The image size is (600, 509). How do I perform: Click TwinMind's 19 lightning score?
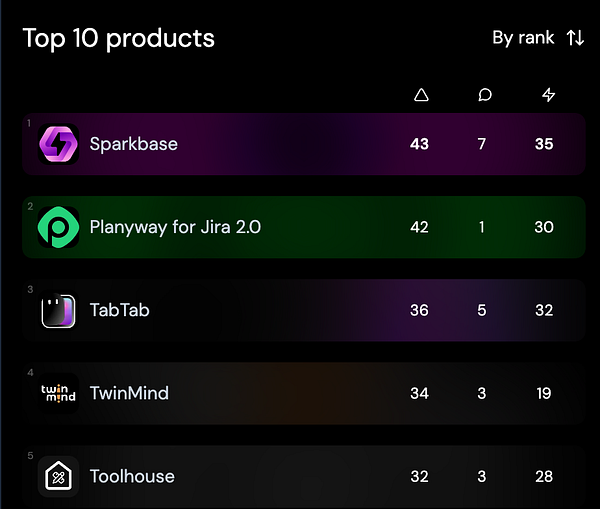[x=544, y=393]
